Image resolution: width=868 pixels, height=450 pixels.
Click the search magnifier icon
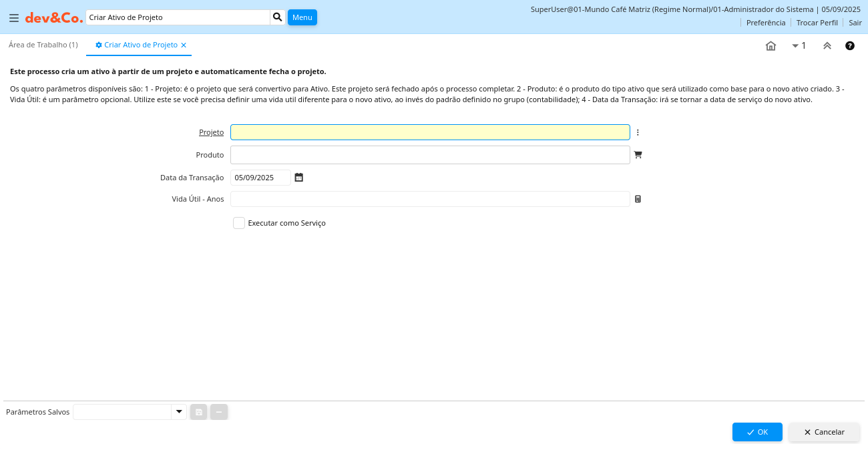278,17
